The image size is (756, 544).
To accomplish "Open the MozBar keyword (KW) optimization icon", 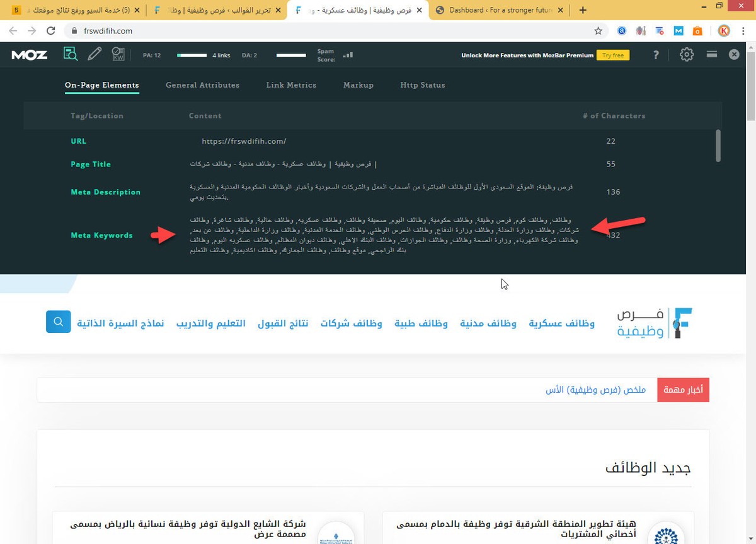I will coord(118,54).
